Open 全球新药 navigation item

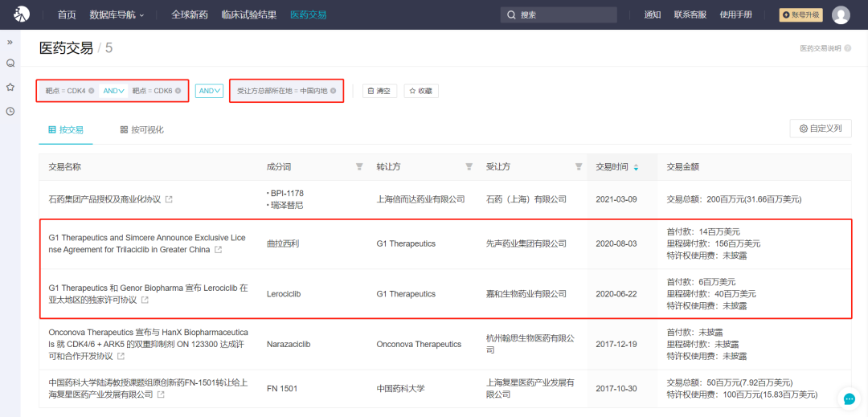point(190,15)
